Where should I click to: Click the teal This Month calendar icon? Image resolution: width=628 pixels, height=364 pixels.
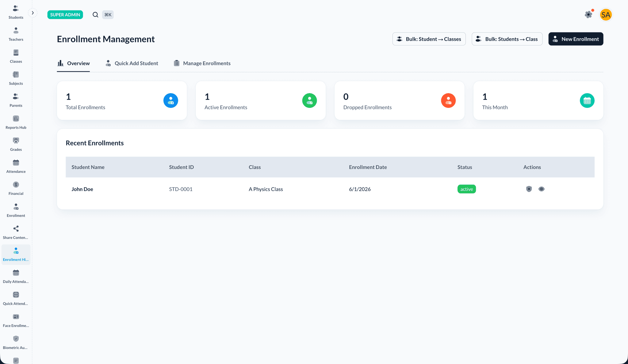[587, 100]
